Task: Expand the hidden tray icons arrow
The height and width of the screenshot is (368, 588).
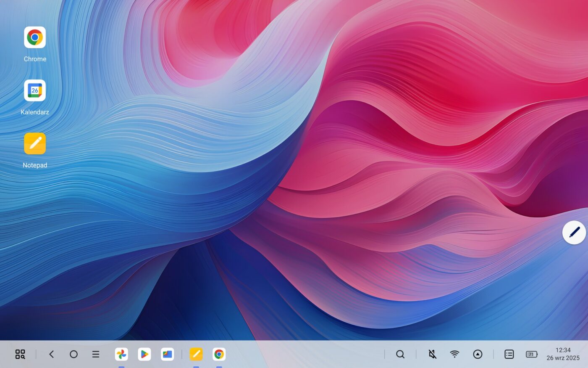Action: (478, 354)
